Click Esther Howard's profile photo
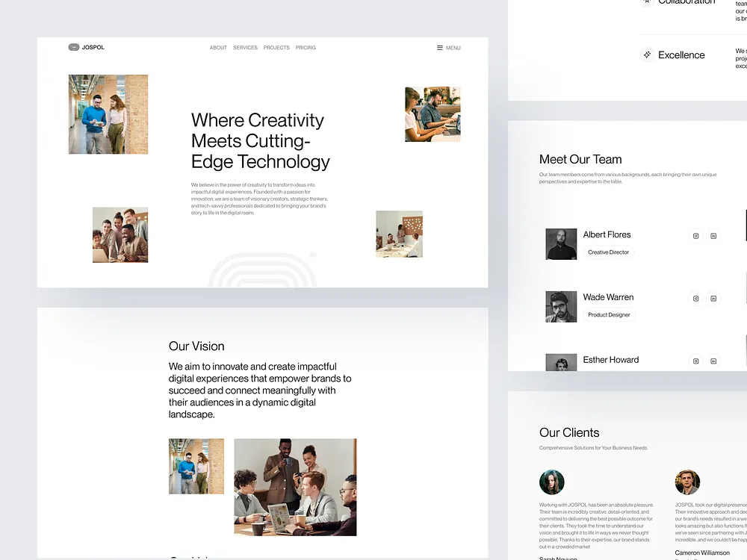Screen dimensions: 747x560 561,362
